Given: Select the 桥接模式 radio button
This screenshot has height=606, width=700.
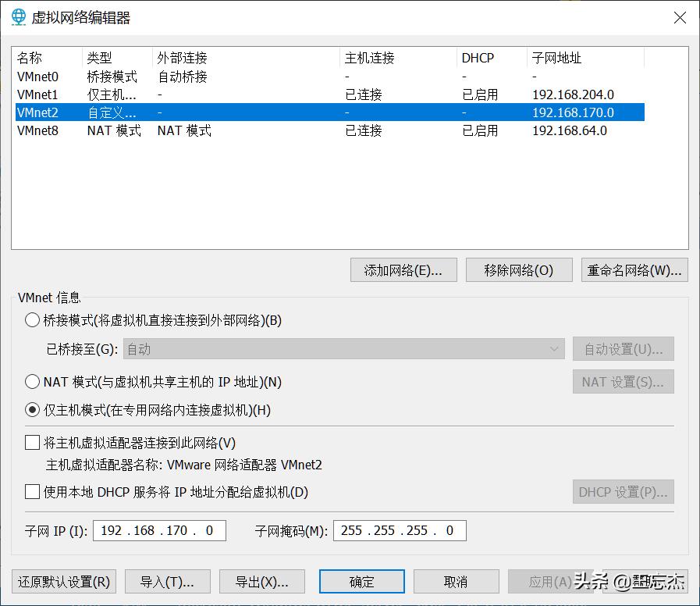Looking at the screenshot, I should click(32, 320).
